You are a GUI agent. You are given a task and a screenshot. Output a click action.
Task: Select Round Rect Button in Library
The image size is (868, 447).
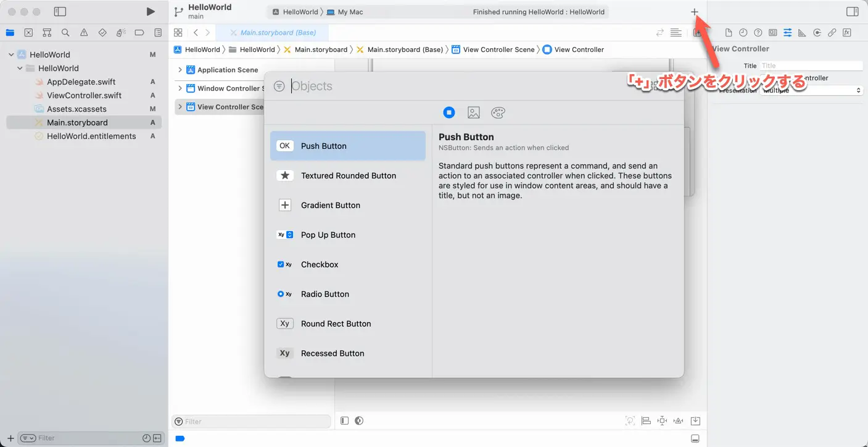point(348,324)
